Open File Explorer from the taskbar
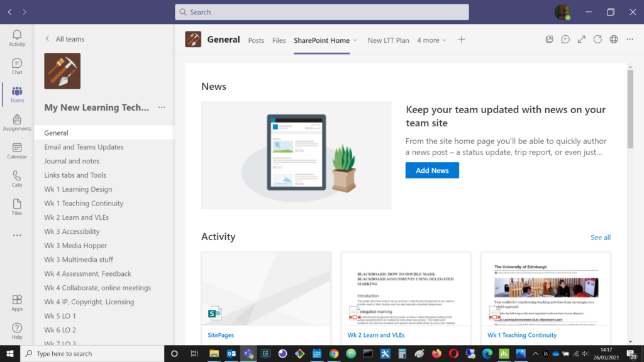Viewport: 644px width, 362px height. tap(214, 353)
